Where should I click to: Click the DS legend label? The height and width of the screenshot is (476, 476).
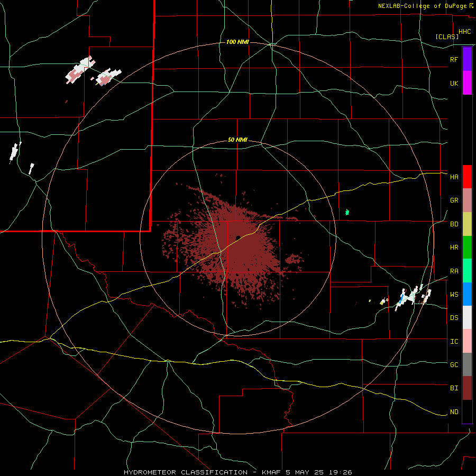pos(454,318)
